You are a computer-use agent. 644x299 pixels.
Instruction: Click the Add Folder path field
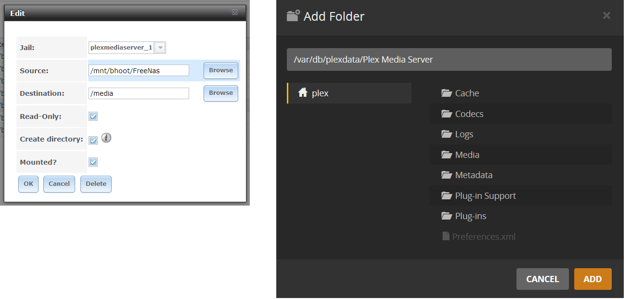[x=449, y=60]
